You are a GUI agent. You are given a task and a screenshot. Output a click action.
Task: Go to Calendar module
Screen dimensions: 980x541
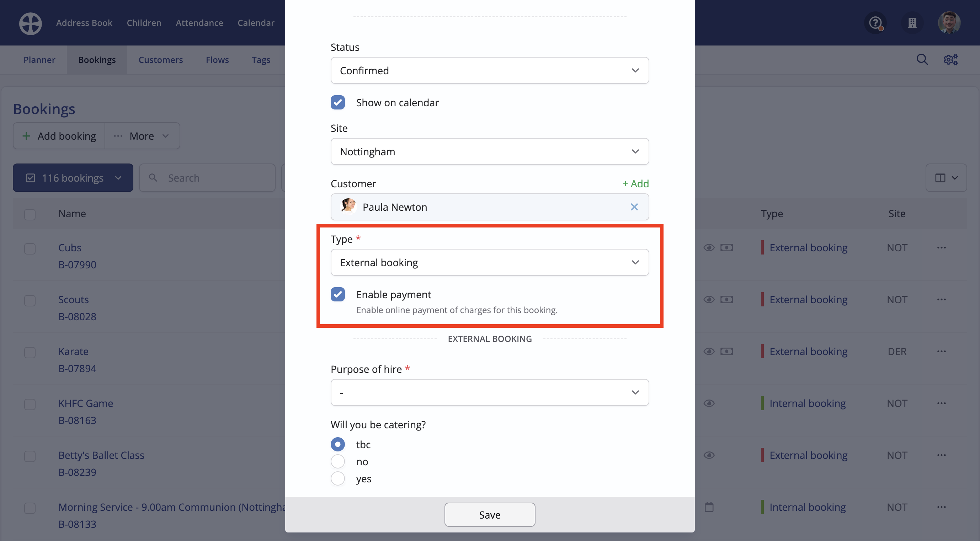click(x=256, y=23)
